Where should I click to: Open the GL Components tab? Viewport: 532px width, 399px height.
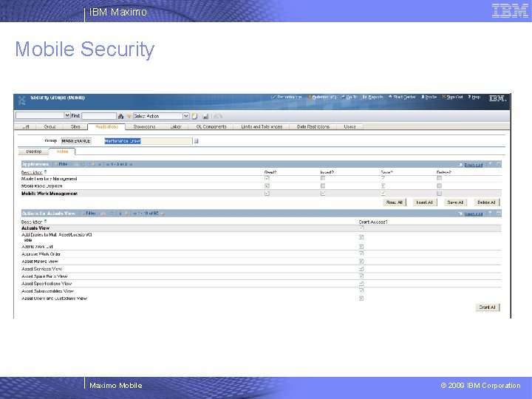(x=211, y=126)
